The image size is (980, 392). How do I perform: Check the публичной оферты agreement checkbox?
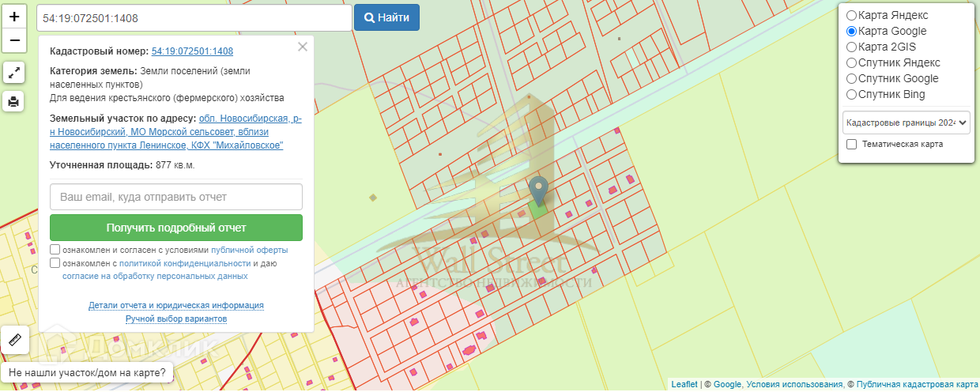(x=55, y=250)
